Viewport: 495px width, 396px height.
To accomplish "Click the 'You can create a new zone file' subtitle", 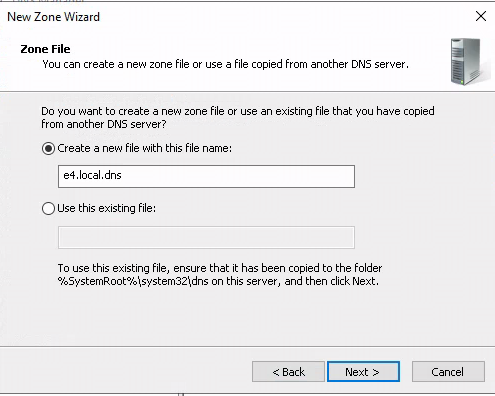I will (x=225, y=64).
